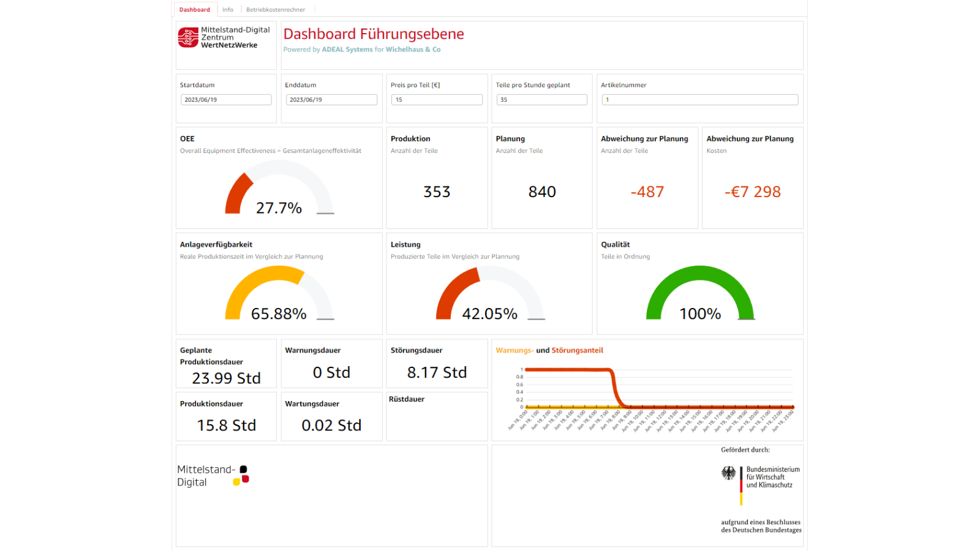Click the Reale Produktionszeit im Vergleich subtitle
The width and height of the screenshot is (980, 551).
252,257
